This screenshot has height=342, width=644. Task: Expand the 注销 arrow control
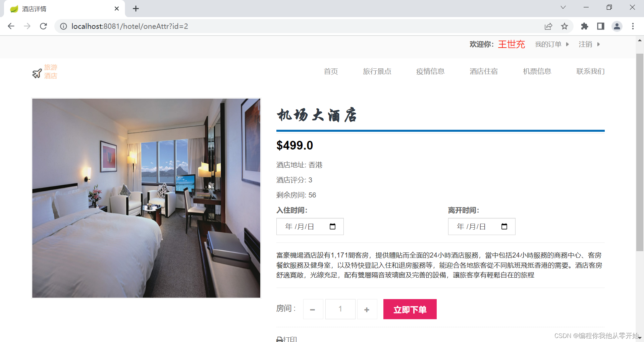pyautogui.click(x=599, y=44)
